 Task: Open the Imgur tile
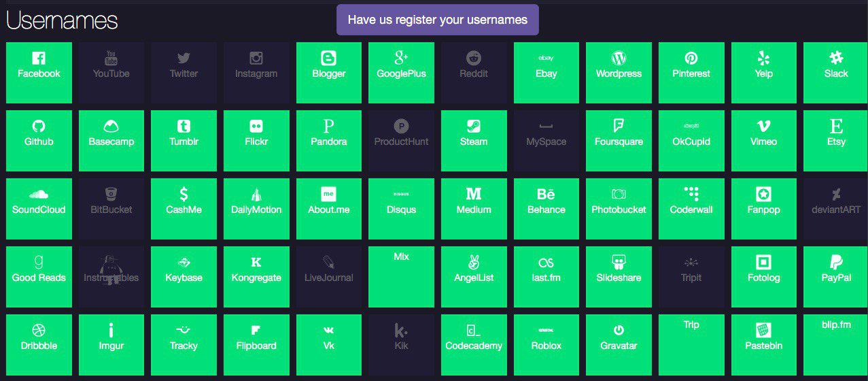tap(111, 345)
